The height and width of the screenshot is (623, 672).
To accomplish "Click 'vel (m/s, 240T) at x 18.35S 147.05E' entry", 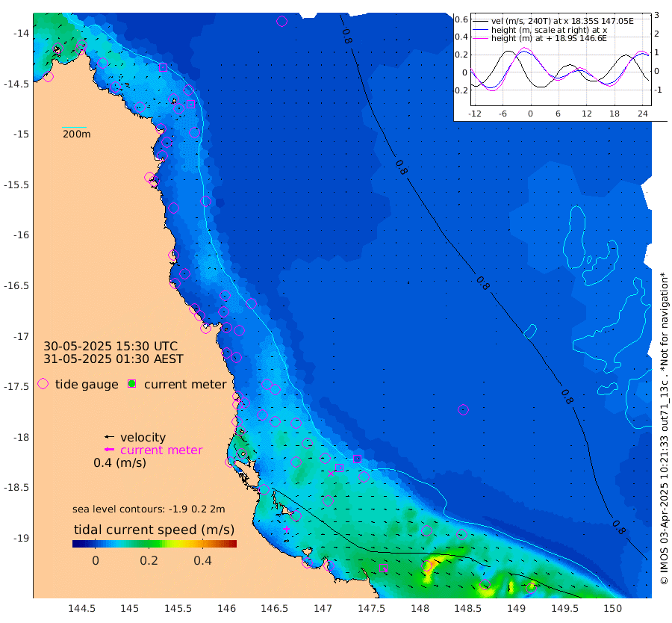I will [562, 21].
